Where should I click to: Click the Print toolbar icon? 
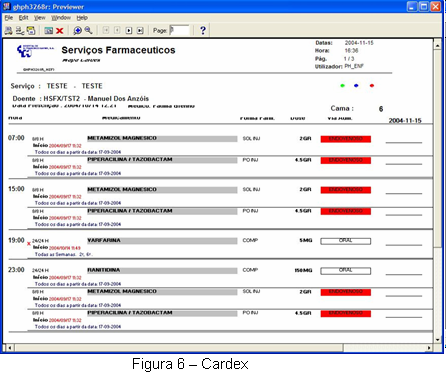(8, 31)
